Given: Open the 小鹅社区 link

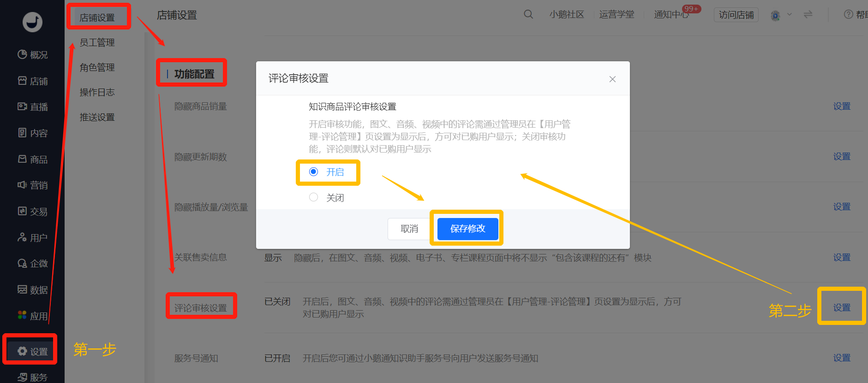Looking at the screenshot, I should [x=567, y=14].
